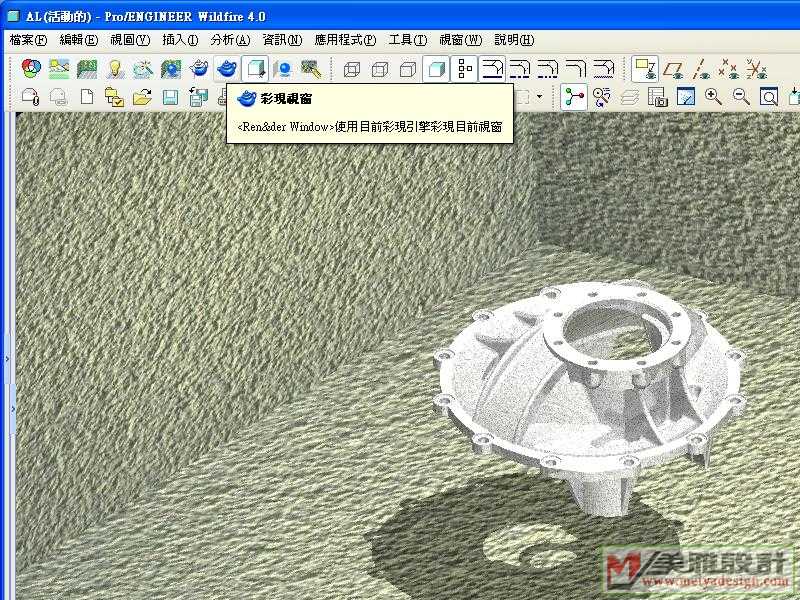This screenshot has height=600, width=800.
Task: Set working directory folder icon
Action: coord(115,96)
